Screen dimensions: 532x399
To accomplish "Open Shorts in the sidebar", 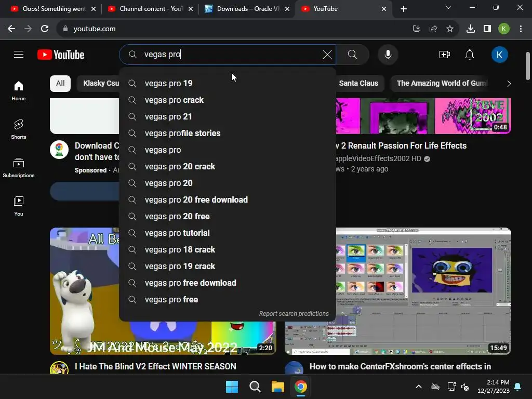I will point(19,129).
